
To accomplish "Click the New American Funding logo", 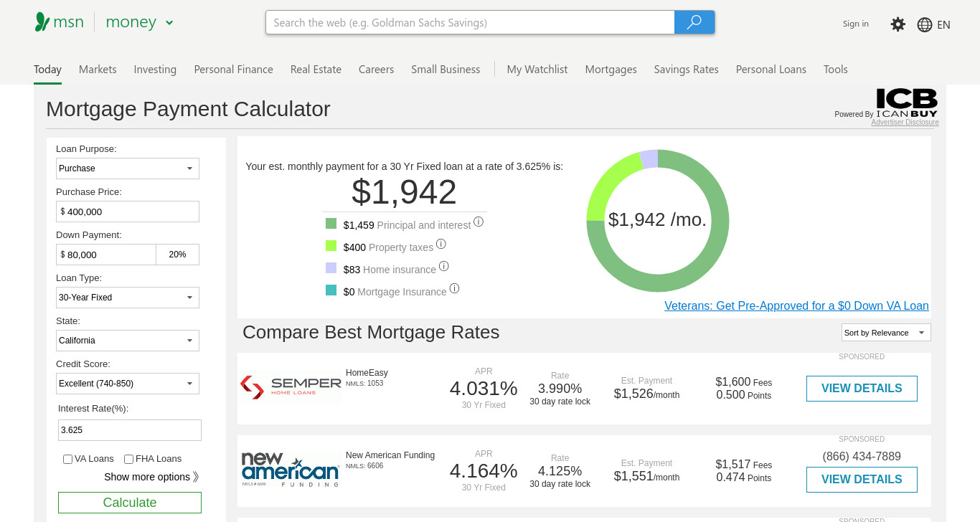I will pos(291,470).
